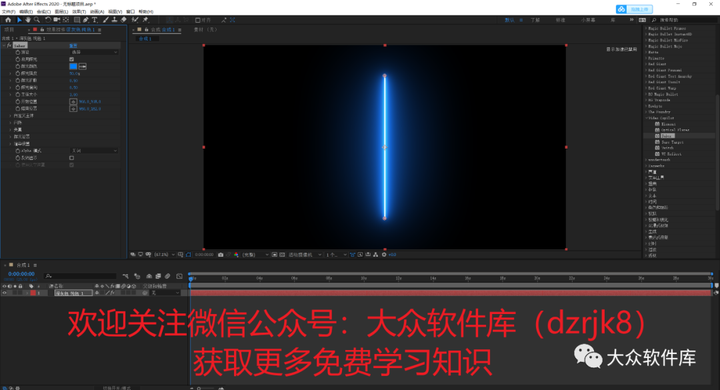This screenshot has height=390, width=720.
Task: Select the Zoom magnifier tool
Action: point(37,20)
